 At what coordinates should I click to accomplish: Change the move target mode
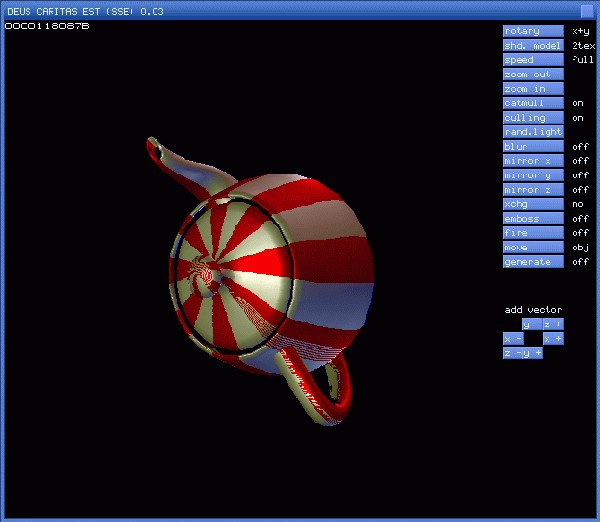point(532,247)
